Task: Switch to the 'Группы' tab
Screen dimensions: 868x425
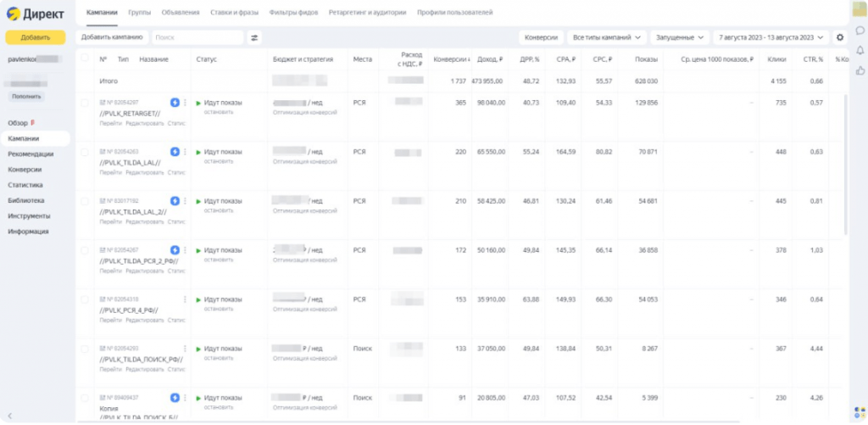Action: tap(140, 13)
